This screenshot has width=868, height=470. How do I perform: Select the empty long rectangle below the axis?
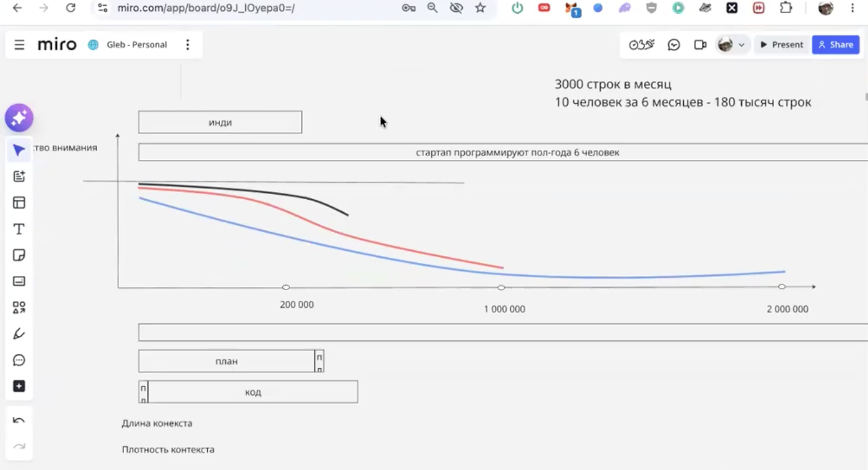pos(503,333)
